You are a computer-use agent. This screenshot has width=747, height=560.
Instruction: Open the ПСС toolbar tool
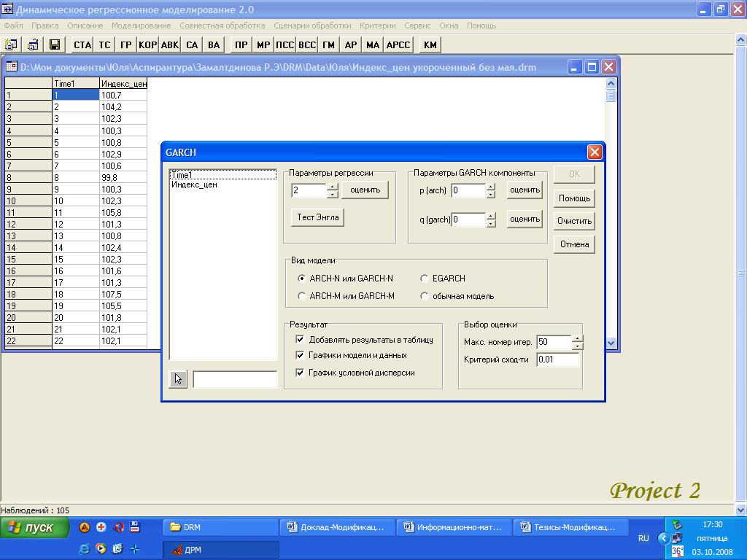(285, 44)
